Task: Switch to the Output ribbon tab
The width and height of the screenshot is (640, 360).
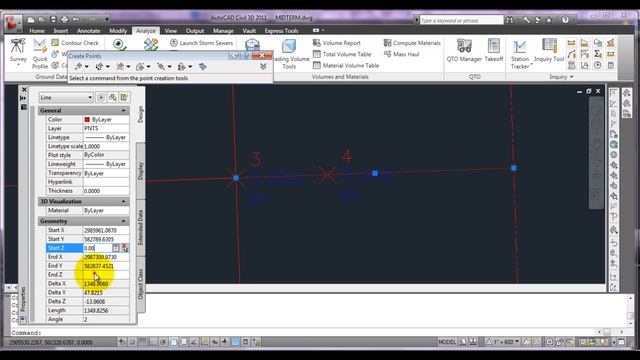Action: (x=195, y=31)
